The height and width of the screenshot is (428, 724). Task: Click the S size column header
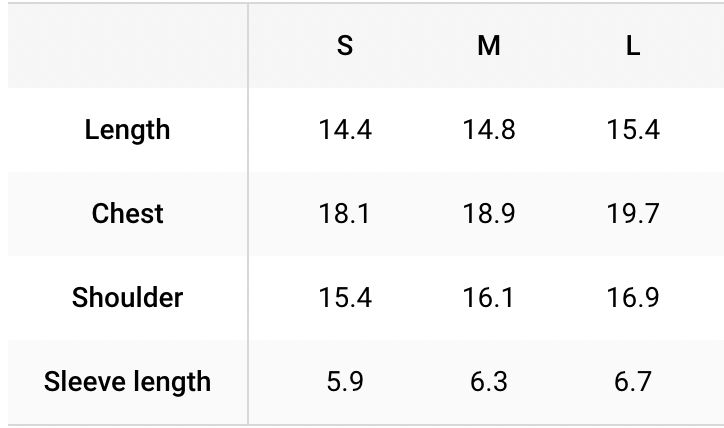point(345,47)
